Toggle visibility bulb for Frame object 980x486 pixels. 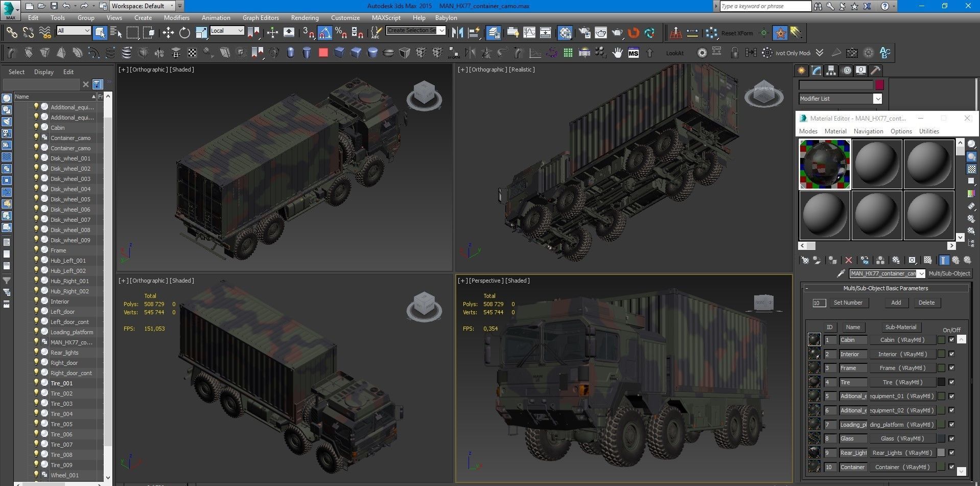point(36,250)
